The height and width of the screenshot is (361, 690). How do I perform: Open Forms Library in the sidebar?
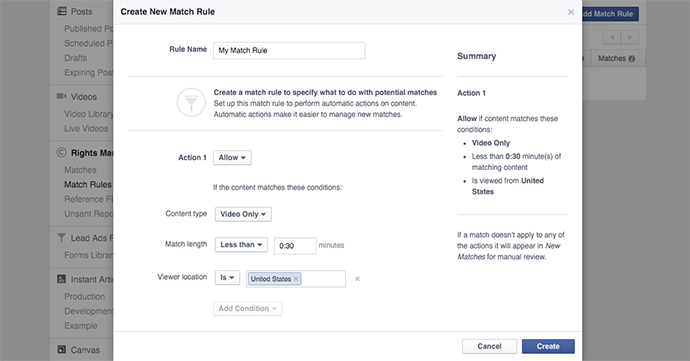(x=88, y=255)
